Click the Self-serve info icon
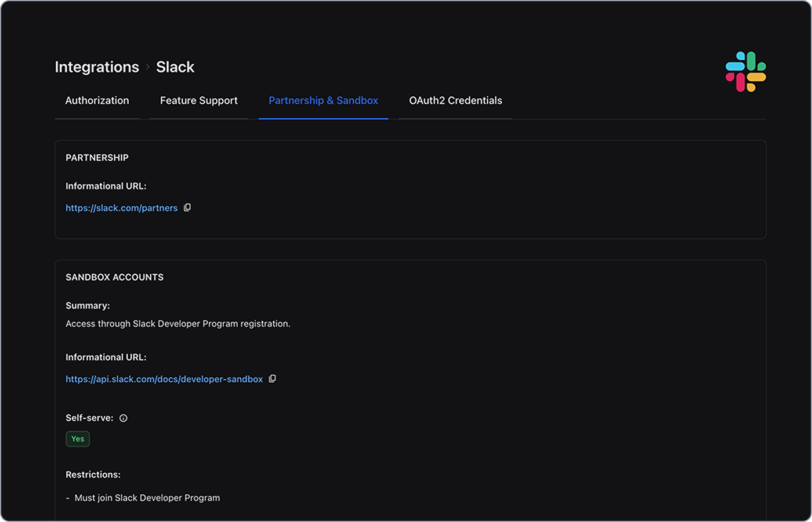The image size is (812, 522). coord(124,418)
